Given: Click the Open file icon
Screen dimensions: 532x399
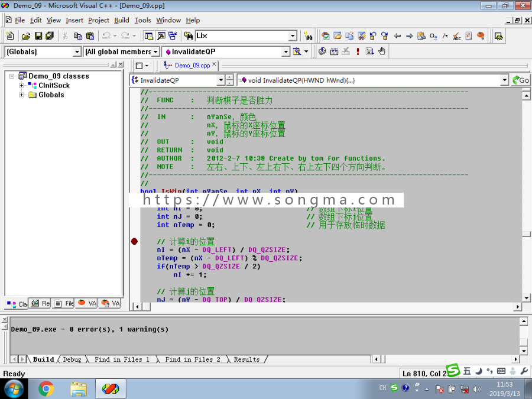Looking at the screenshot, I should 26,35.
